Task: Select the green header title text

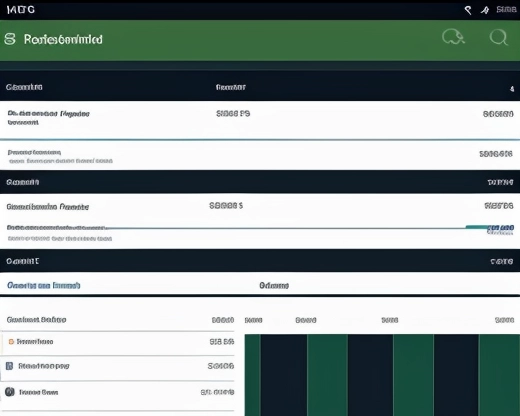Action: pyautogui.click(x=63, y=39)
